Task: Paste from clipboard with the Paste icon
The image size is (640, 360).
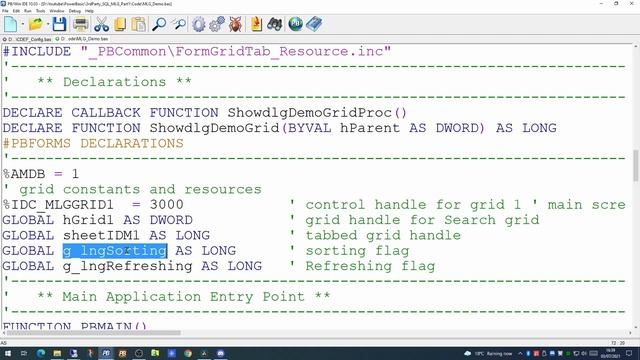Action: point(139,24)
